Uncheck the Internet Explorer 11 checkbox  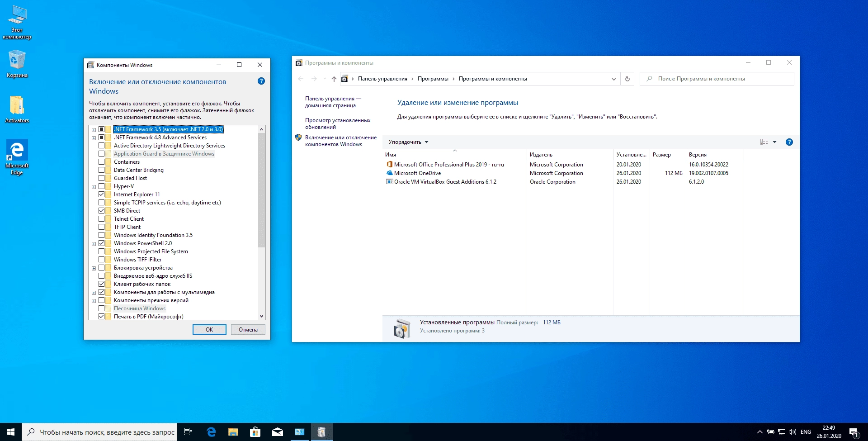pos(102,194)
